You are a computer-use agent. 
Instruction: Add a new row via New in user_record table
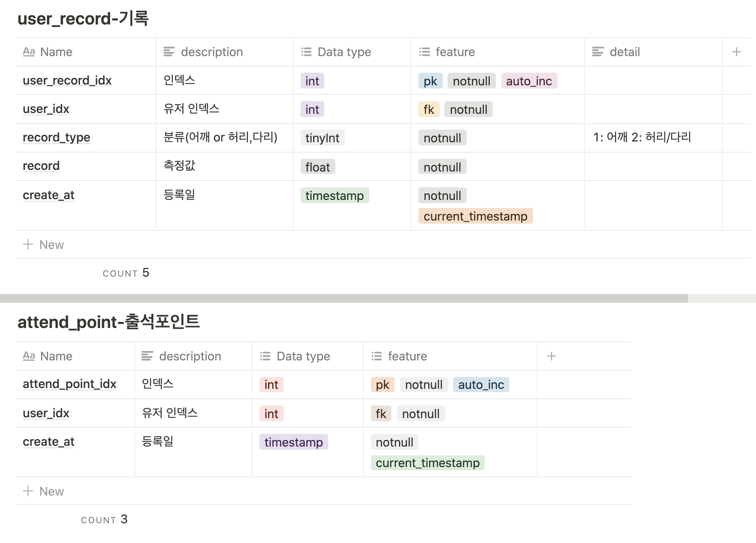point(383,244)
